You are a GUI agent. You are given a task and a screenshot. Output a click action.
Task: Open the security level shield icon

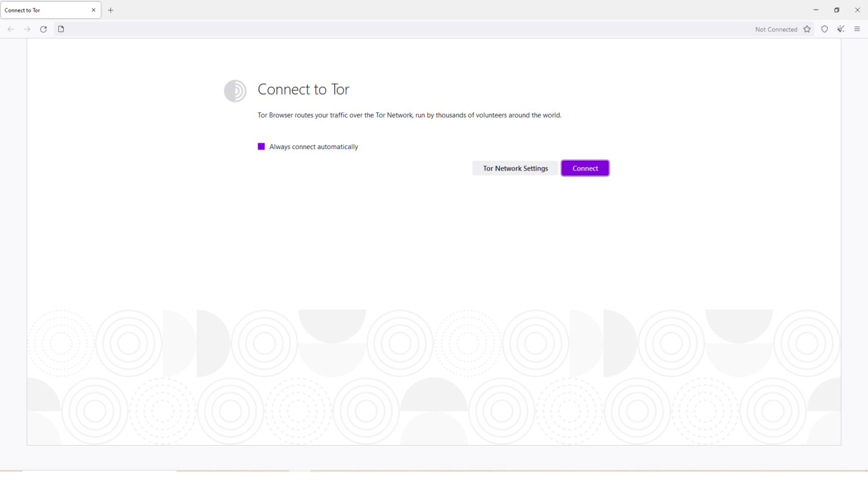coord(824,29)
